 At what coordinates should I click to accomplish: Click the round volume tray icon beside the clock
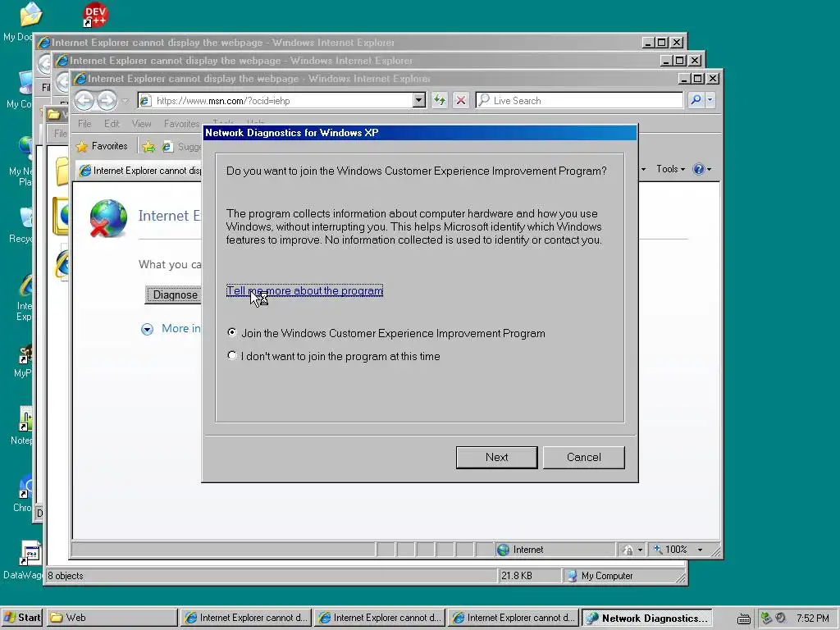[781, 619]
